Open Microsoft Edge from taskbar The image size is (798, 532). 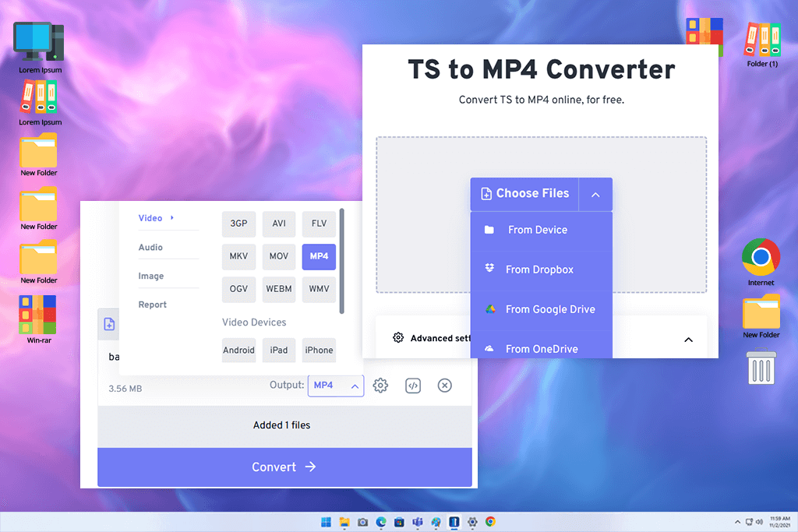point(381,522)
